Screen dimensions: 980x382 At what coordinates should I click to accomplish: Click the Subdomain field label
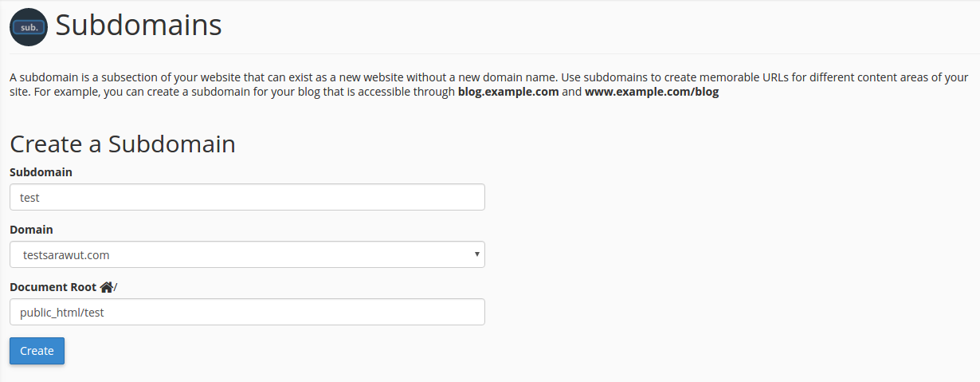(x=41, y=172)
